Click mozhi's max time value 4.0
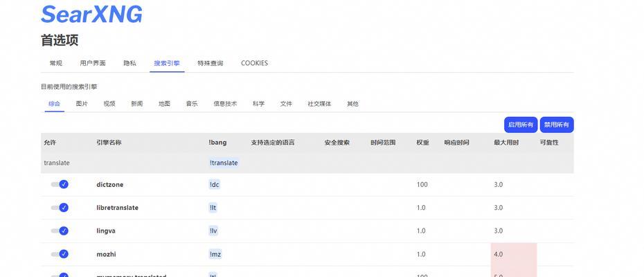Screen dimensions: 644x277 498,254
